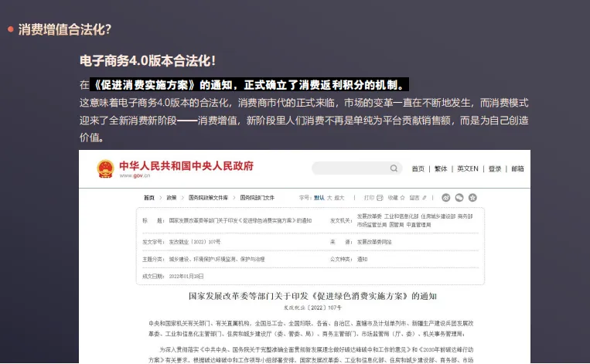590x364 pixels.
Task: Click the 发改就业〔2022〕107号 field value
Action: pos(195,242)
